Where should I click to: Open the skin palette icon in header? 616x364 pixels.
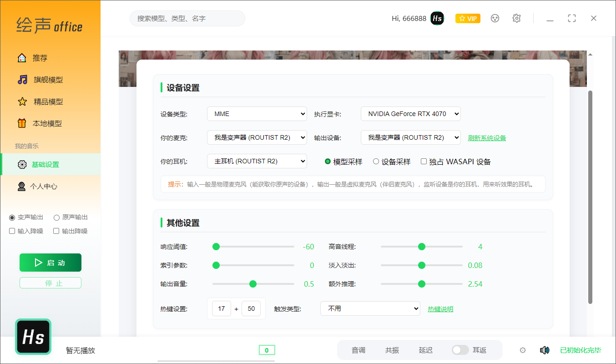(x=495, y=18)
